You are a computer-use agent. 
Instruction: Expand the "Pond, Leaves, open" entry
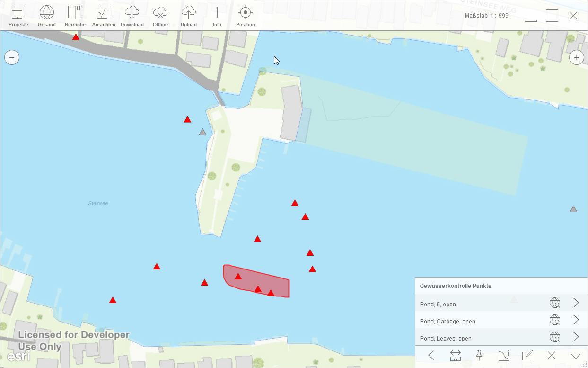[576, 337]
